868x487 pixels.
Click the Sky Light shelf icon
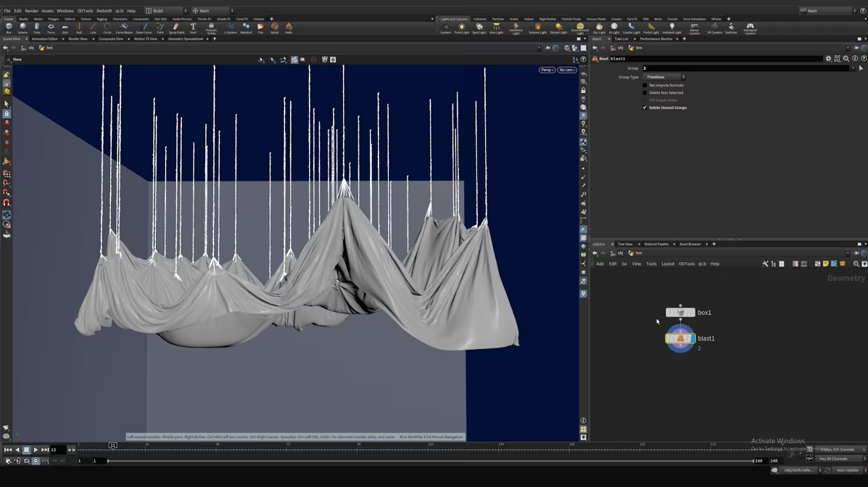point(599,28)
